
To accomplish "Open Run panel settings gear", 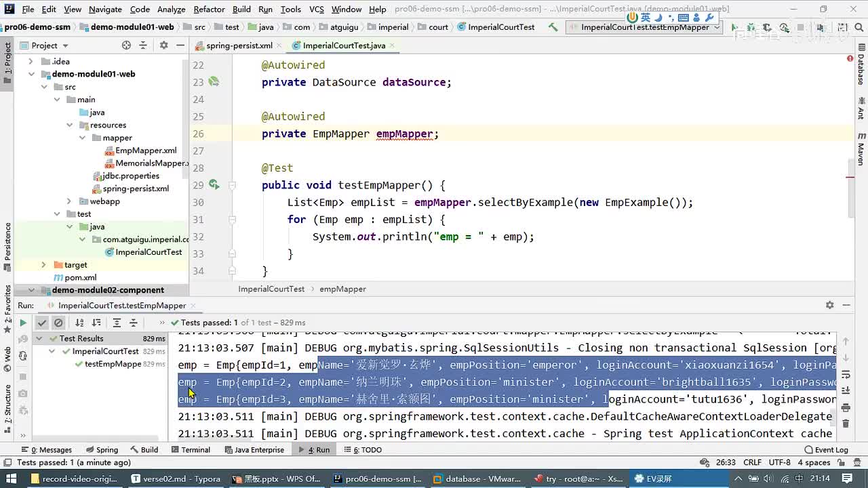I will point(829,305).
